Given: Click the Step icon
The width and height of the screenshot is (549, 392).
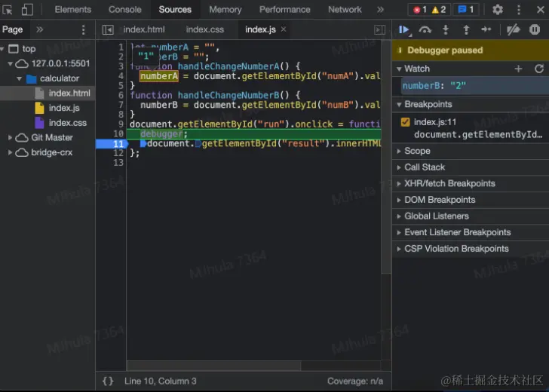Looking at the screenshot, I should [486, 29].
